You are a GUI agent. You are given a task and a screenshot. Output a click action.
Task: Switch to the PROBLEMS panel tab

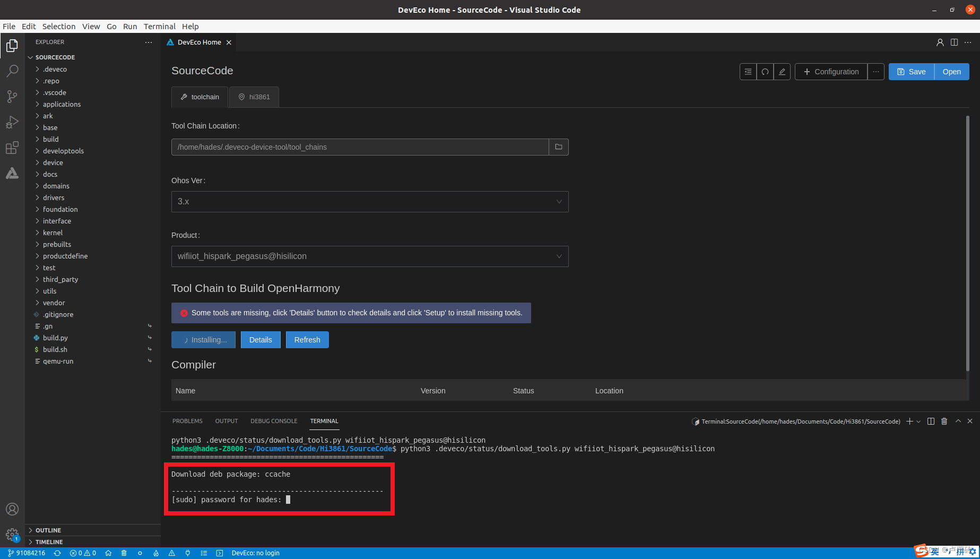click(x=187, y=421)
